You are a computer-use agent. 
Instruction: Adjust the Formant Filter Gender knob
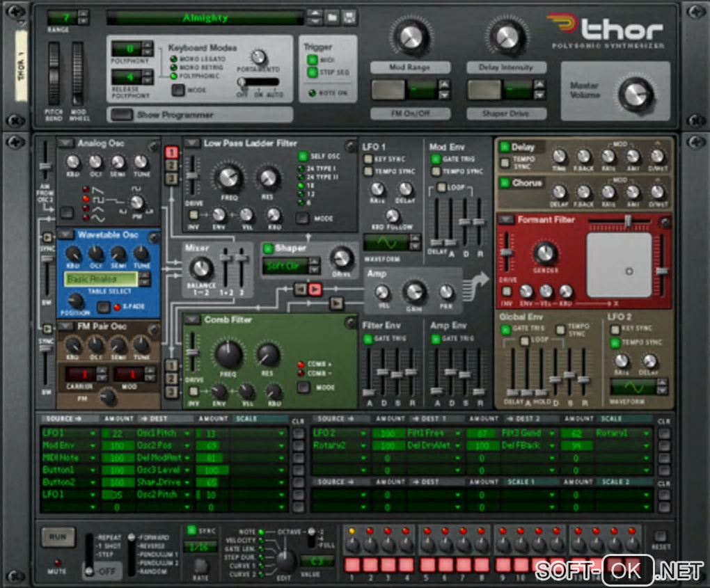point(545,253)
